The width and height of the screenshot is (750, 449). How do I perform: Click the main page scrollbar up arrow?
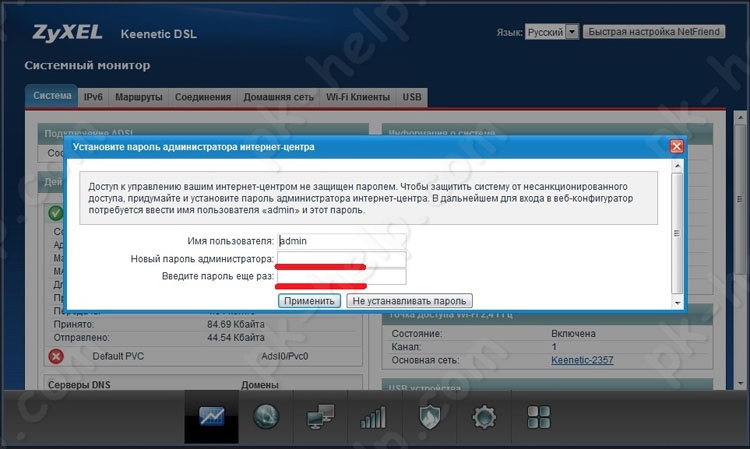pos(740,117)
